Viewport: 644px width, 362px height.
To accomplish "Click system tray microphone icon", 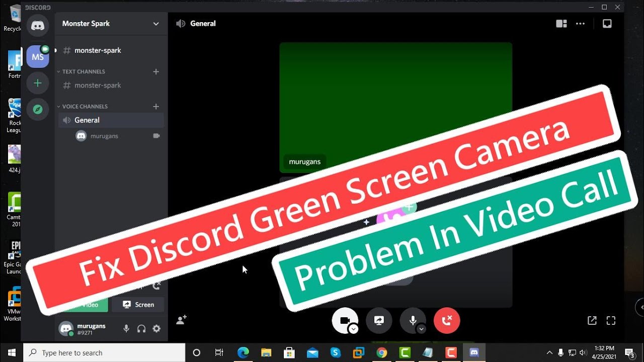I will (560, 352).
